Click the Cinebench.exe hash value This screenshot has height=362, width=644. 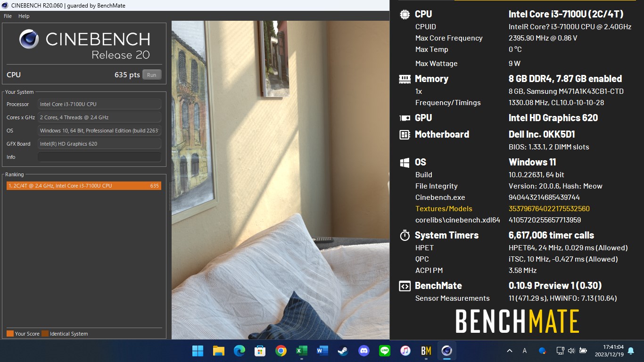point(544,197)
